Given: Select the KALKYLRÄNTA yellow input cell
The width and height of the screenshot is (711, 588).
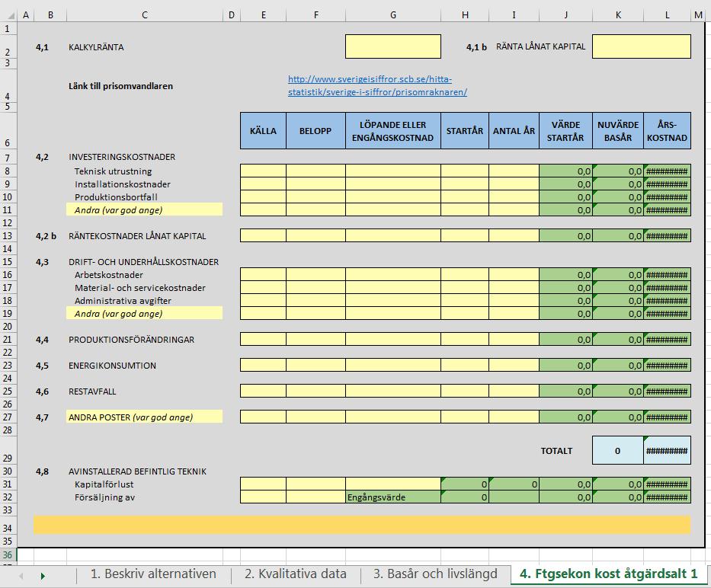Looking at the screenshot, I should tap(392, 46).
